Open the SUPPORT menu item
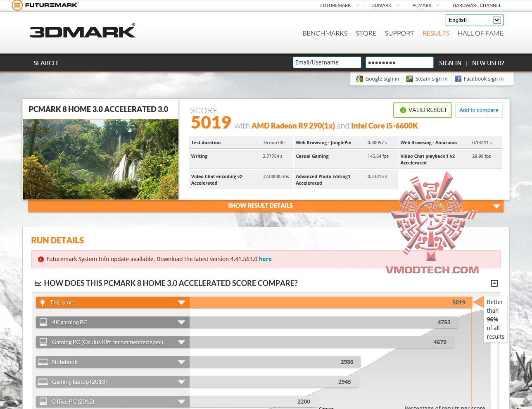Screen dimensions: 532x409 coord(399,33)
